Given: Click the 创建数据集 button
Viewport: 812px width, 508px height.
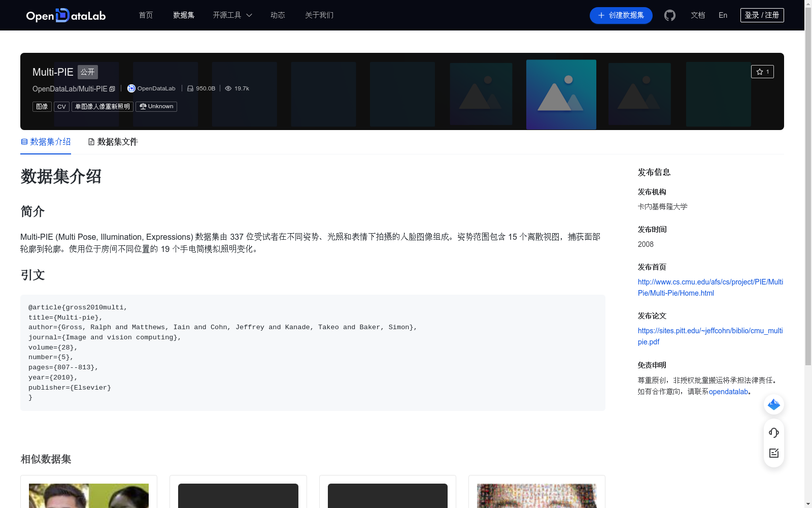Looking at the screenshot, I should tap(621, 15).
